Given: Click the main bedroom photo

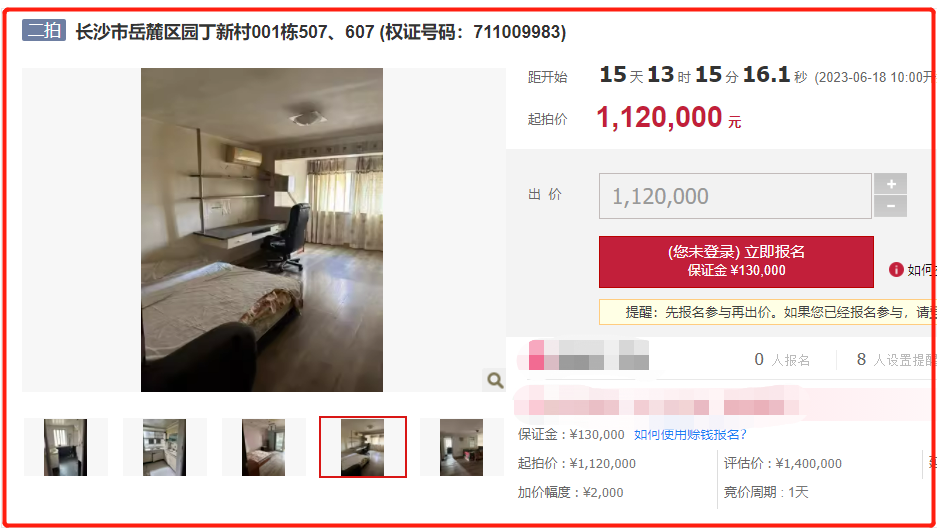Looking at the screenshot, I should click(x=262, y=230).
